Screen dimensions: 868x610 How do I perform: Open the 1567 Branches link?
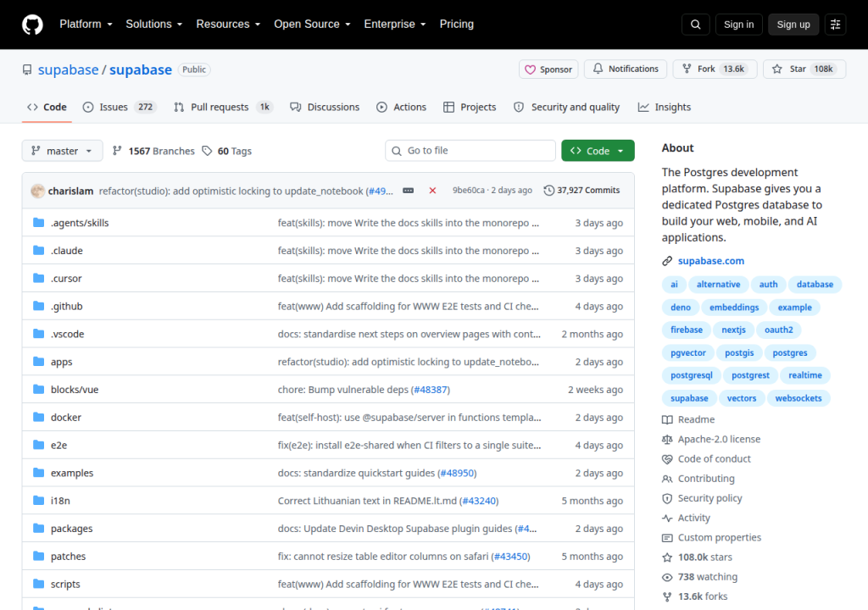click(x=153, y=151)
